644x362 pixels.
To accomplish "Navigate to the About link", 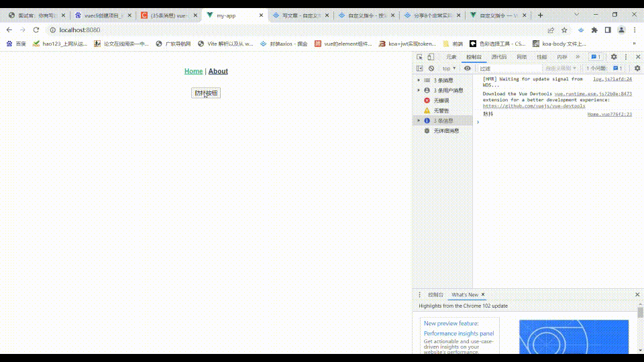I will [x=218, y=71].
